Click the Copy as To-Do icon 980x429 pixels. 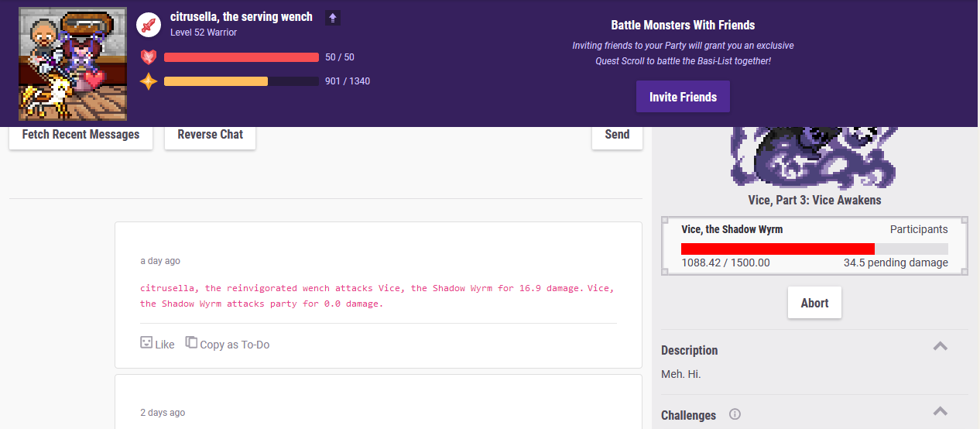[191, 342]
